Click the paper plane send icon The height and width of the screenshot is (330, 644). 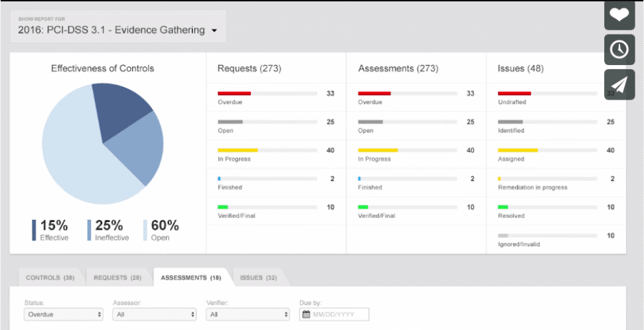point(619,84)
